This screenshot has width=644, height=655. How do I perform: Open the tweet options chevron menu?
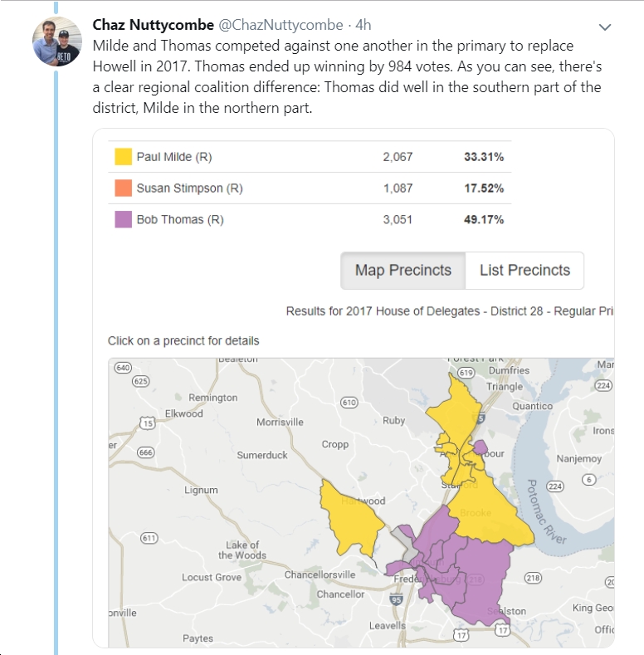605,27
